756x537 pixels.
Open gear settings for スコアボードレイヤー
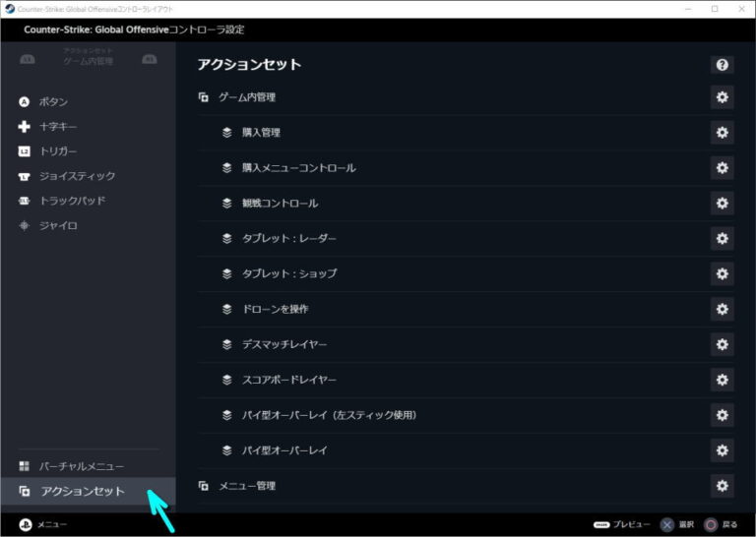click(x=722, y=380)
